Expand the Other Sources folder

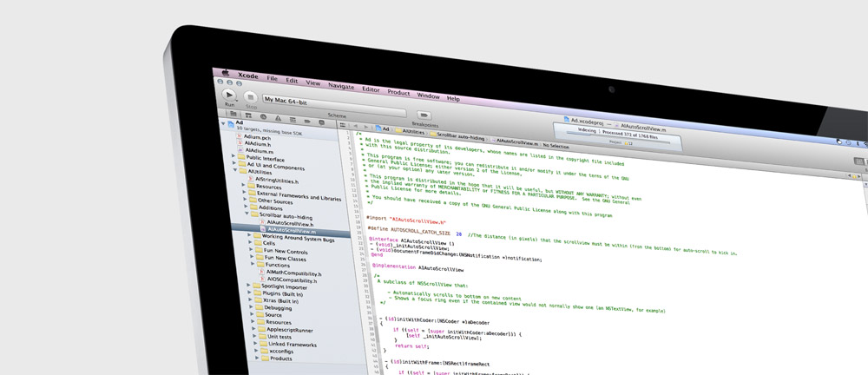[x=246, y=199]
